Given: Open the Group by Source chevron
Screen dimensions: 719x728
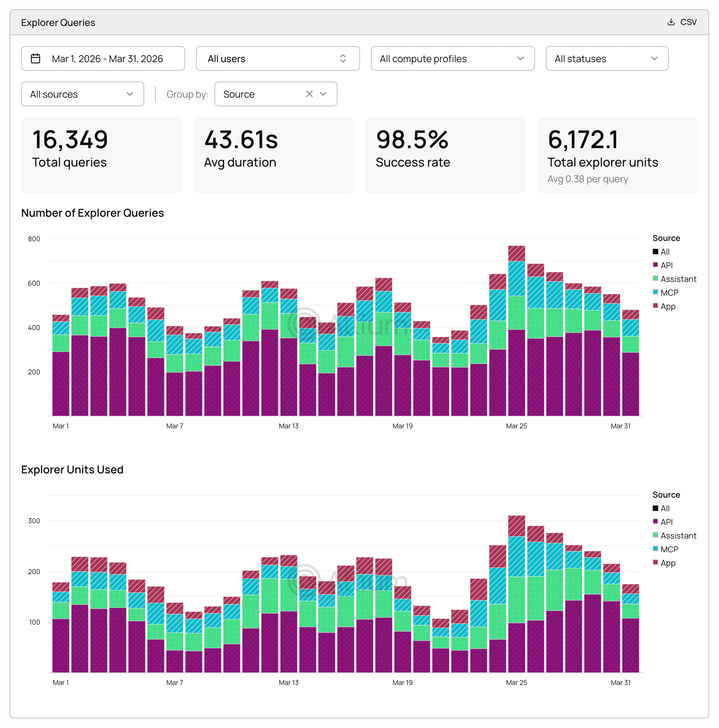Looking at the screenshot, I should point(323,94).
